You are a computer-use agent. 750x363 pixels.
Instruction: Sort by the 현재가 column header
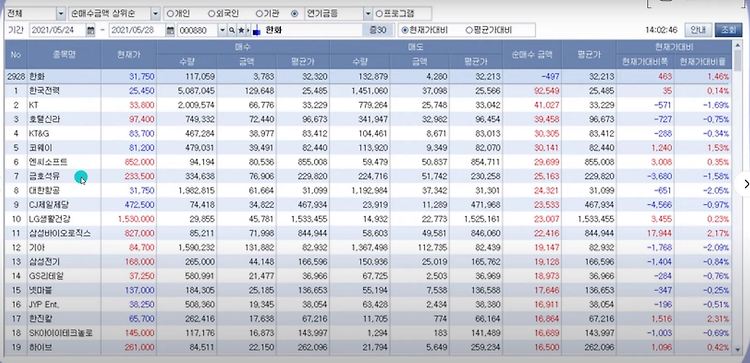pyautogui.click(x=129, y=55)
